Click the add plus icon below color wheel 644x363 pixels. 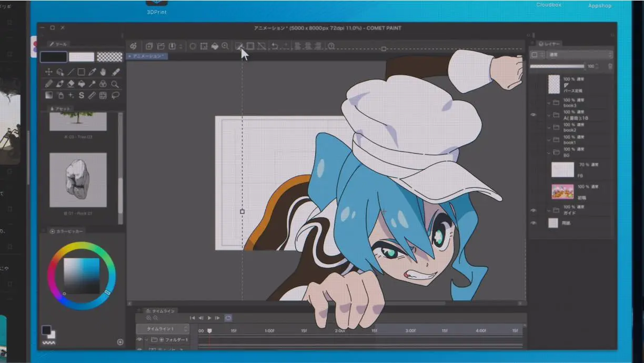(x=120, y=342)
